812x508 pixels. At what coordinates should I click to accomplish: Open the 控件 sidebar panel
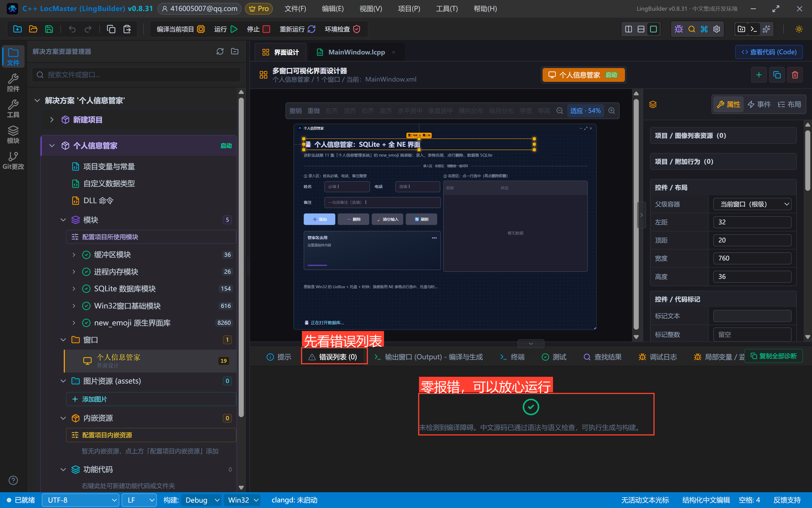pyautogui.click(x=13, y=83)
